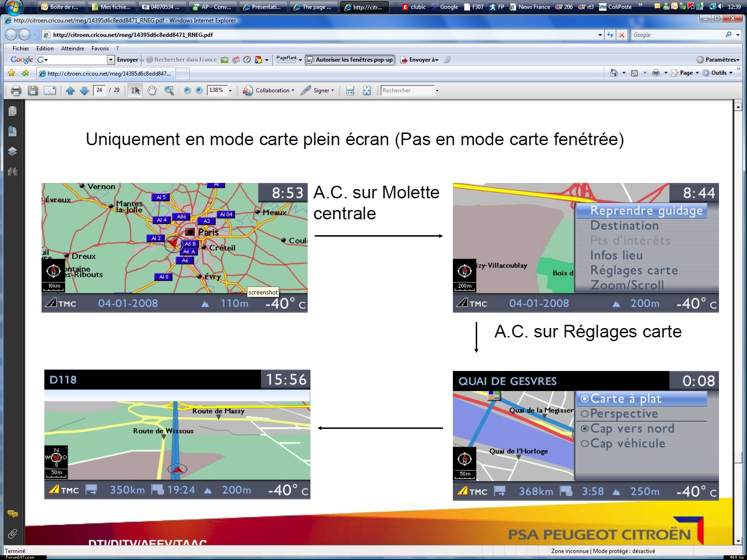Viewport: 747px width, 560px height.
Task: Toggle the text Select tool
Action: tap(135, 91)
